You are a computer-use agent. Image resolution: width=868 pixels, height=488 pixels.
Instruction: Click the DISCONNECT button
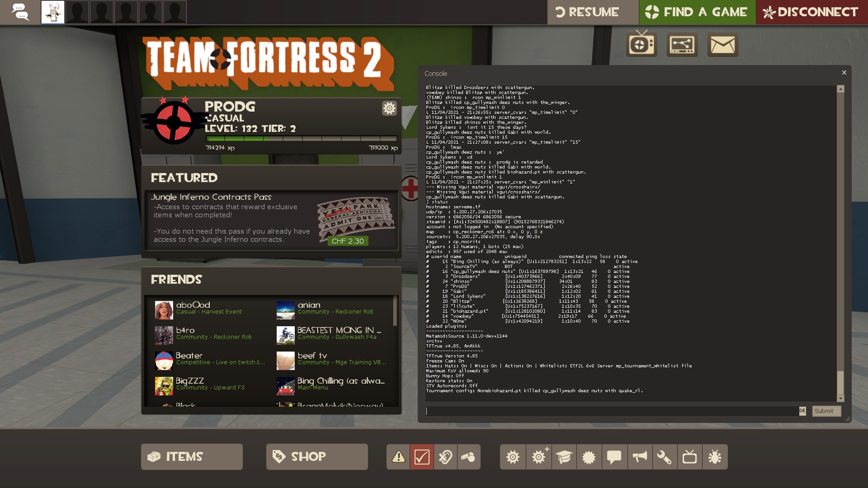point(812,12)
